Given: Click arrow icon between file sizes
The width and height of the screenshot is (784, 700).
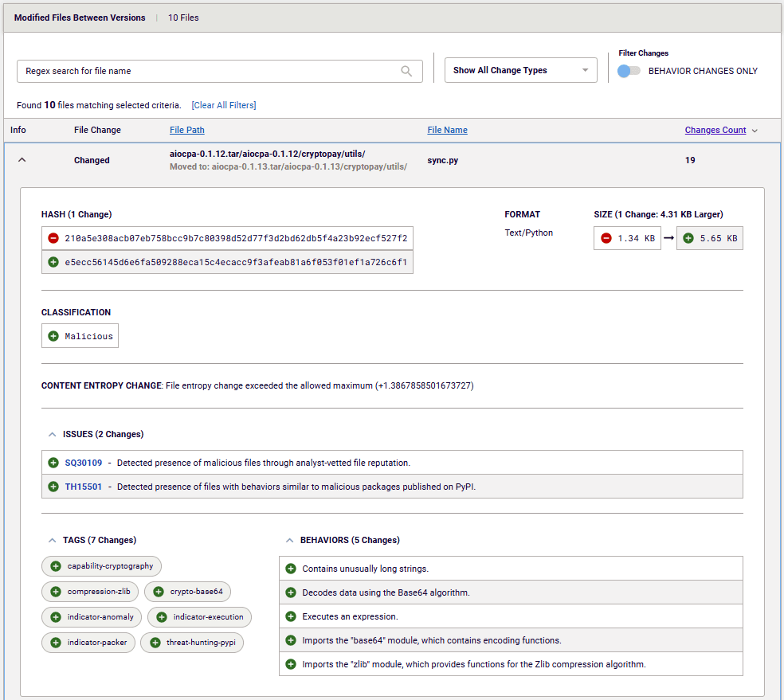Looking at the screenshot, I should coord(668,238).
